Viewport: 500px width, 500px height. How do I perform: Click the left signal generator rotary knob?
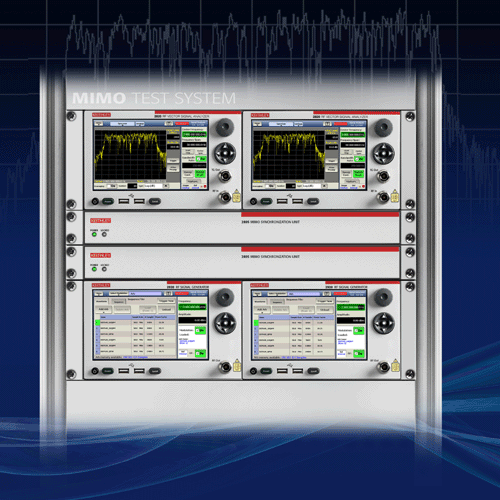(x=225, y=297)
